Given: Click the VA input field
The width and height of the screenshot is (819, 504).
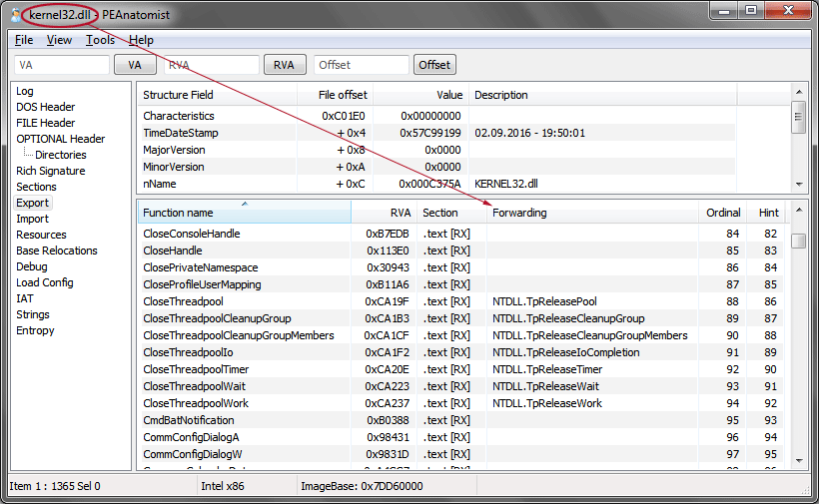Looking at the screenshot, I should click(x=62, y=65).
